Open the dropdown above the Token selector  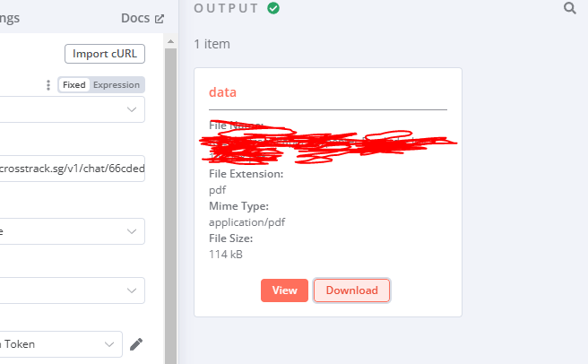coord(72,290)
